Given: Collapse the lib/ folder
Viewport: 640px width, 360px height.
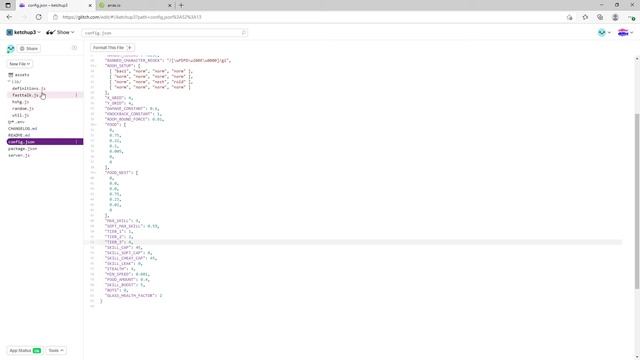Looking at the screenshot, I should pyautogui.click(x=15, y=82).
